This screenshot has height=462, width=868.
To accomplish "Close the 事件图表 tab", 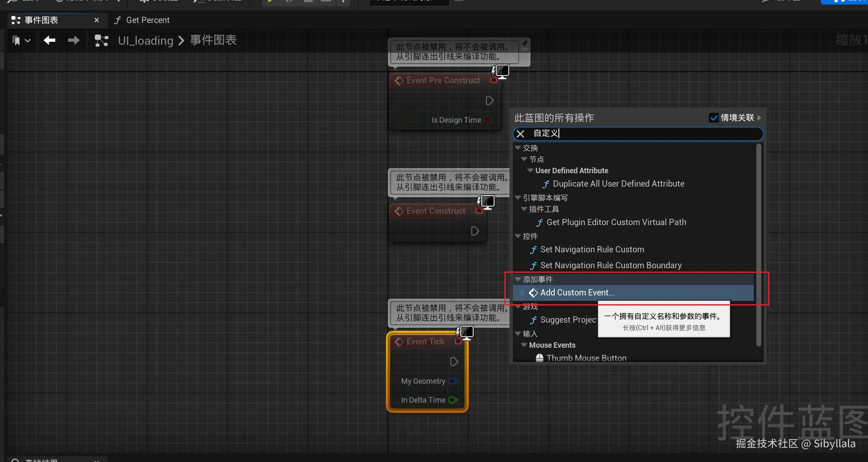I will [97, 20].
